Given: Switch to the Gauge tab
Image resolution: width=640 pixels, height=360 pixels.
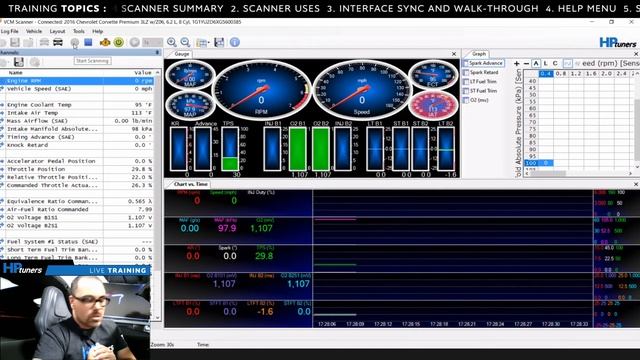Looking at the screenshot, I should click(181, 54).
